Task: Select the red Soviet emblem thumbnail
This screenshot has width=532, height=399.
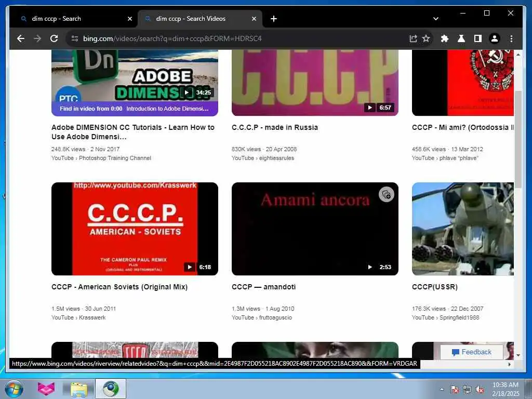Action: (463, 83)
